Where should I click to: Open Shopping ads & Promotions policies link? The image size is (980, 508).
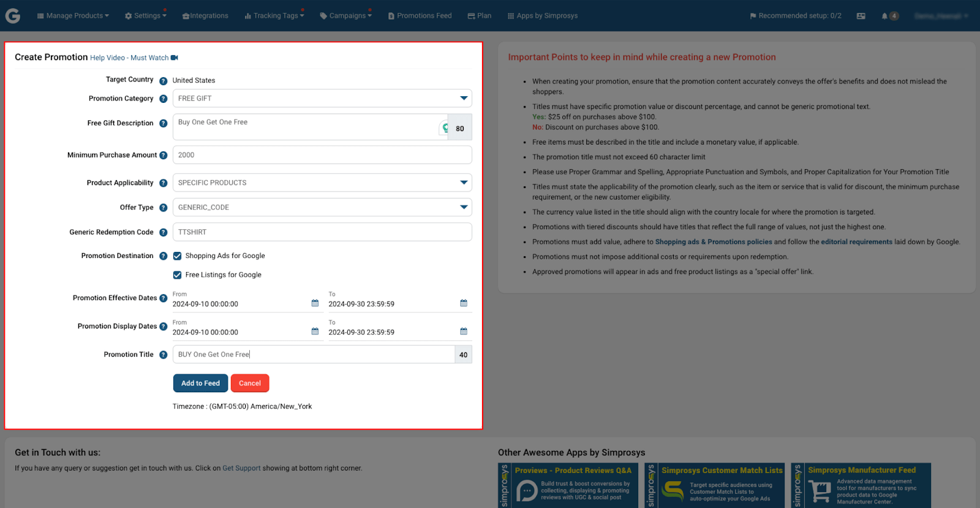click(x=714, y=242)
